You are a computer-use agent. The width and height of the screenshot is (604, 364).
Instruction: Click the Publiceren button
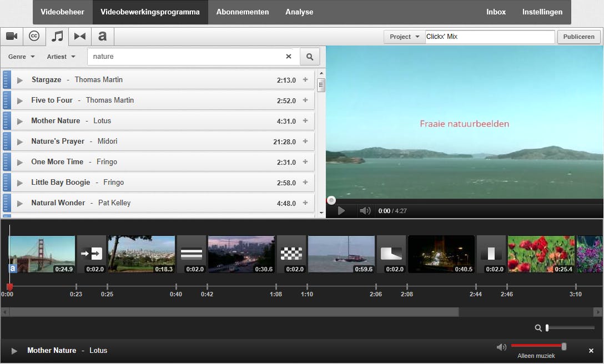pos(578,37)
